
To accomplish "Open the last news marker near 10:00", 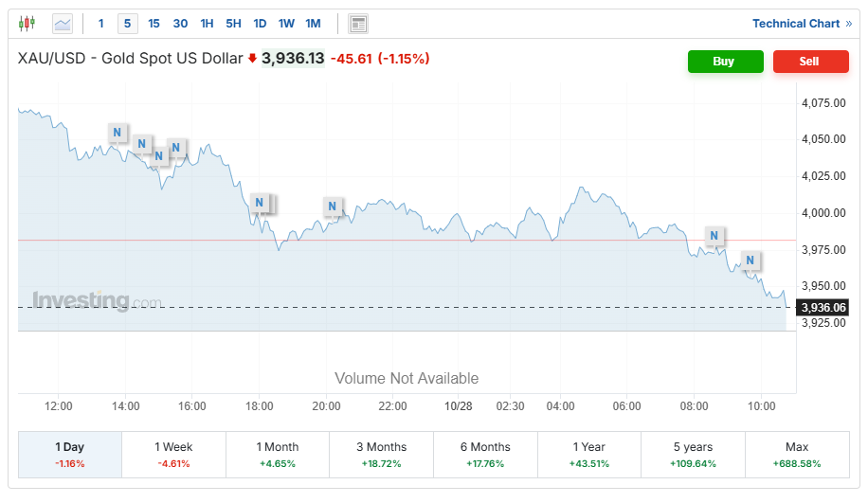I will pos(750,260).
